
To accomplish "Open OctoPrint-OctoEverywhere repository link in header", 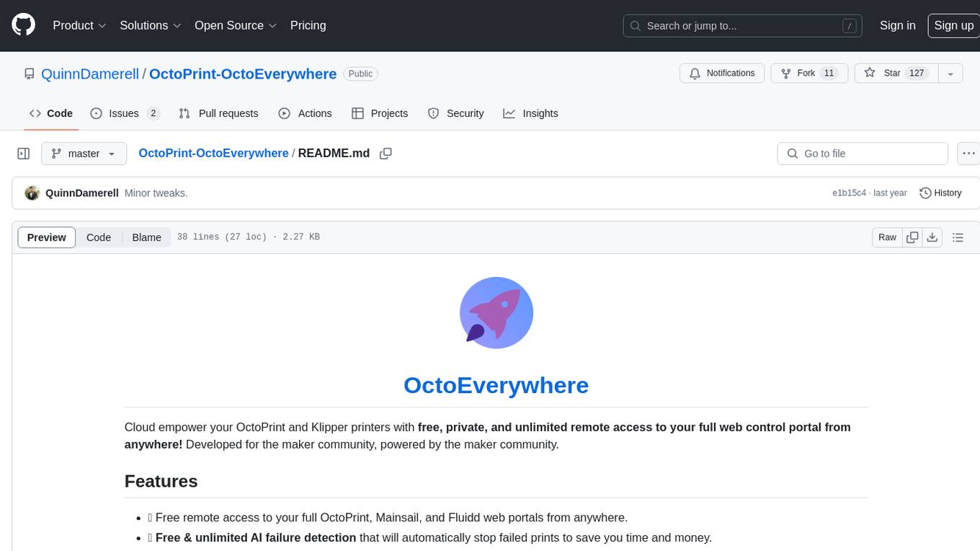I will point(243,74).
